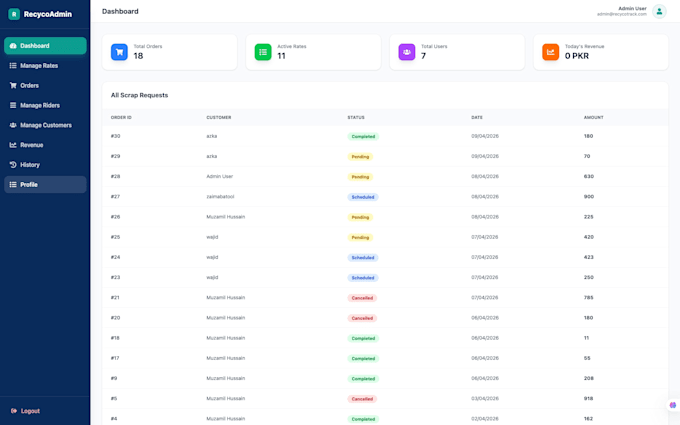Click the Completed badge for order #17
680x425 pixels.
point(363,358)
